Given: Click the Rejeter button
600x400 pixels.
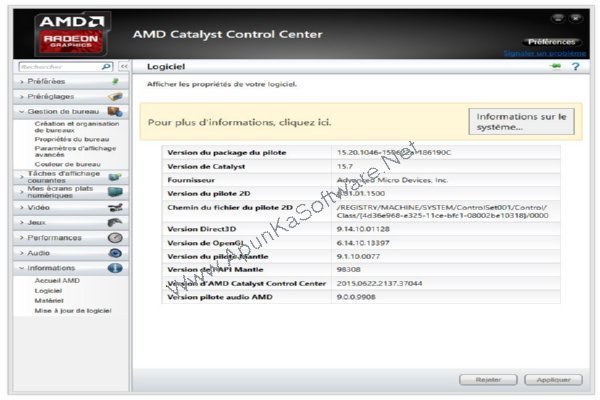Looking at the screenshot, I should [x=488, y=380].
